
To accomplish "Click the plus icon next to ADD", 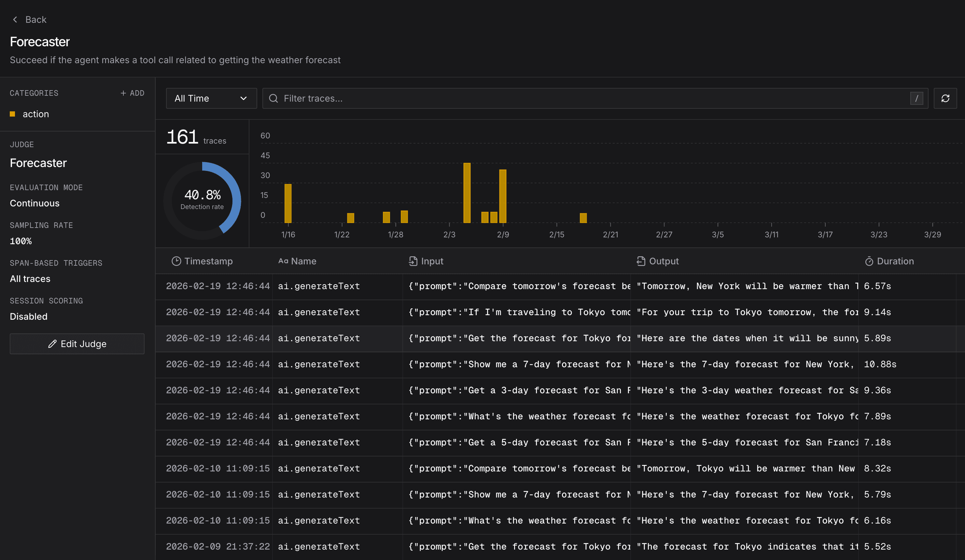I will tap(123, 93).
